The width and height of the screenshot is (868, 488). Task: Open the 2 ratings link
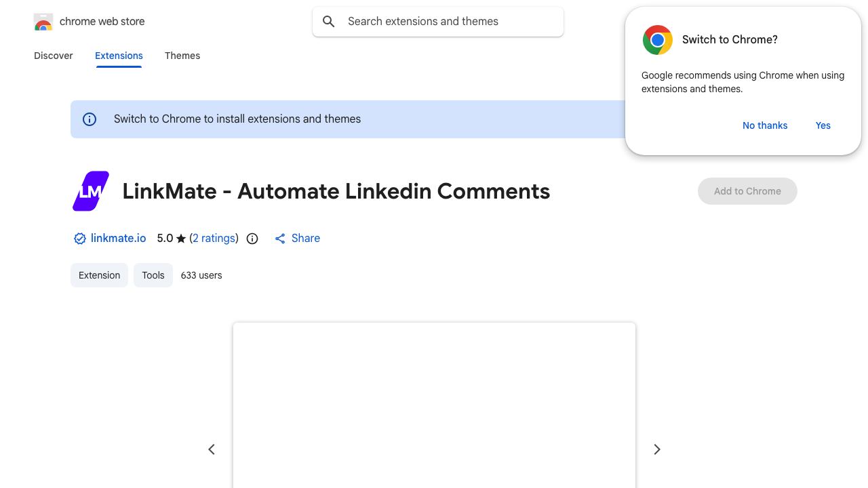(x=214, y=239)
